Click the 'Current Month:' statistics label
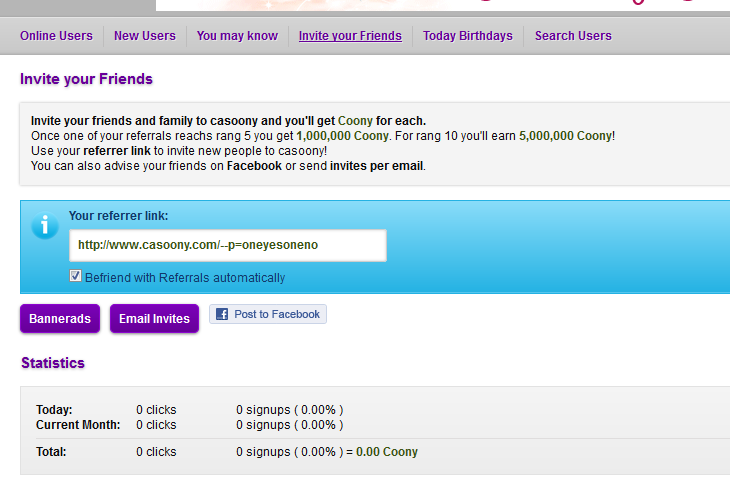 pyautogui.click(x=78, y=425)
